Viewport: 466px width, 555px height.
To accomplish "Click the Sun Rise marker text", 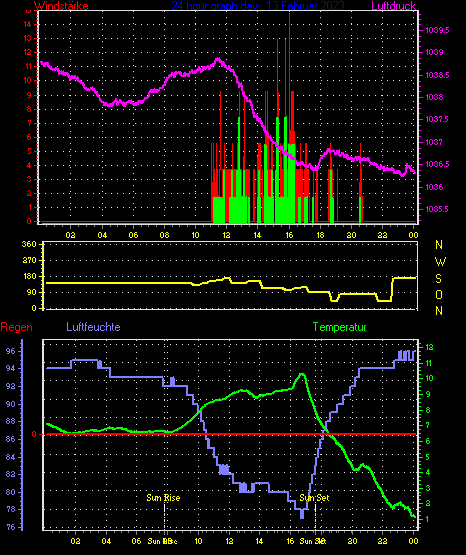I will (x=163, y=498).
